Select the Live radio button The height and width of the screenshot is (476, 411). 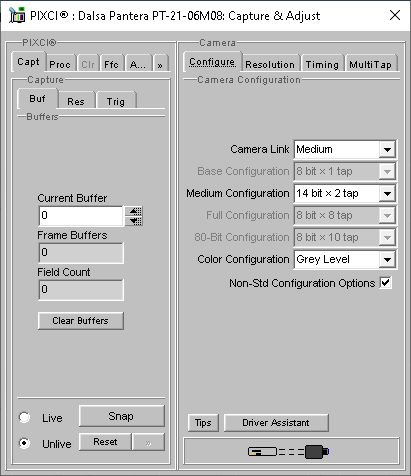[x=25, y=417]
